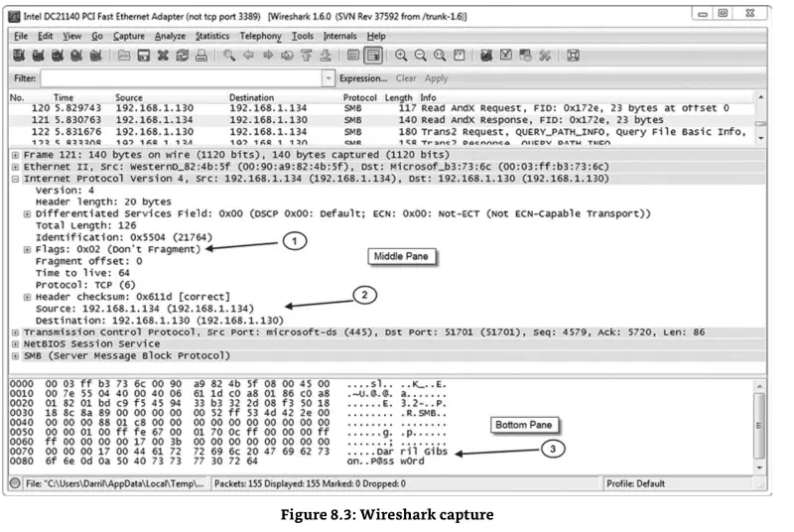The image size is (794, 532).
Task: Open the Capture menu
Action: (x=129, y=36)
